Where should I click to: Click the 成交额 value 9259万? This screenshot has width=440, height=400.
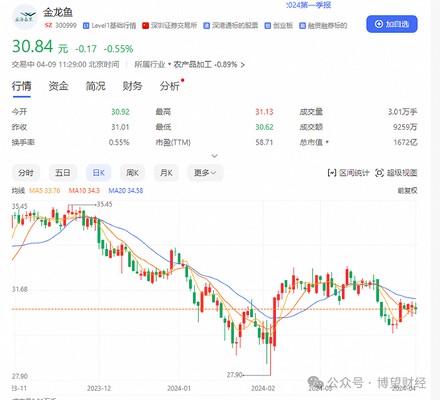pyautogui.click(x=405, y=127)
